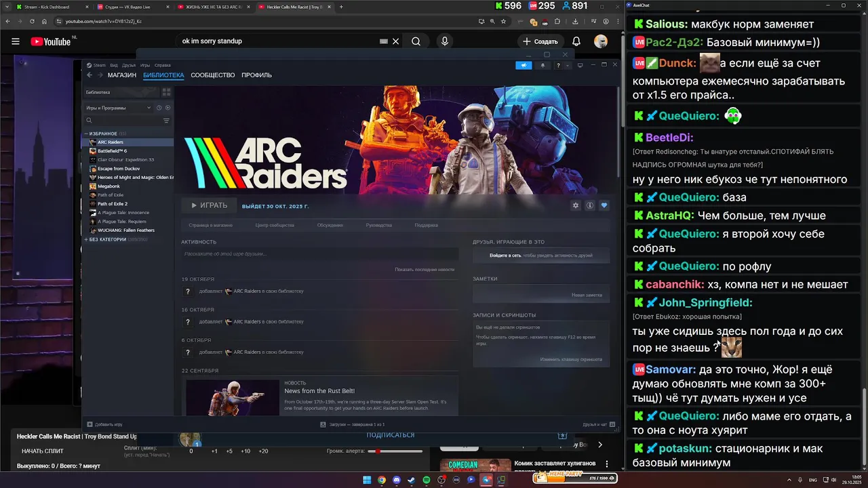
Task: Click the +10 split minutes option
Action: click(x=245, y=451)
